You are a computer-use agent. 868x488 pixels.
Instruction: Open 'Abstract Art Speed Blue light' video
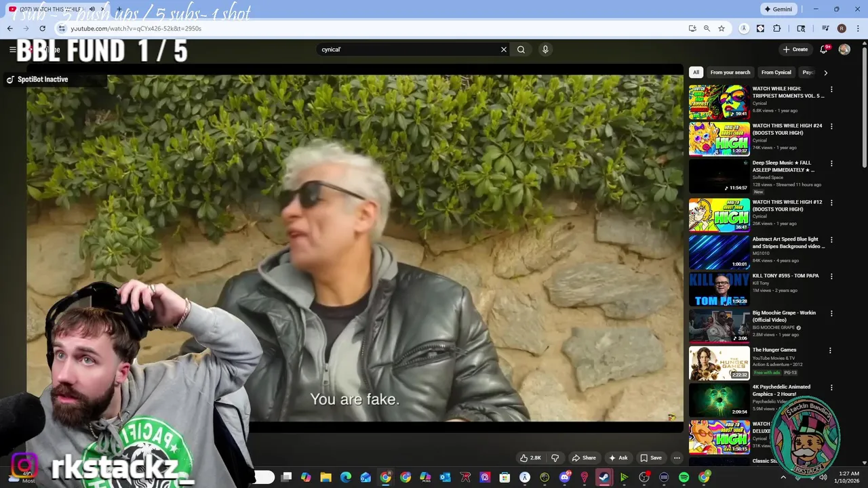coord(789,243)
